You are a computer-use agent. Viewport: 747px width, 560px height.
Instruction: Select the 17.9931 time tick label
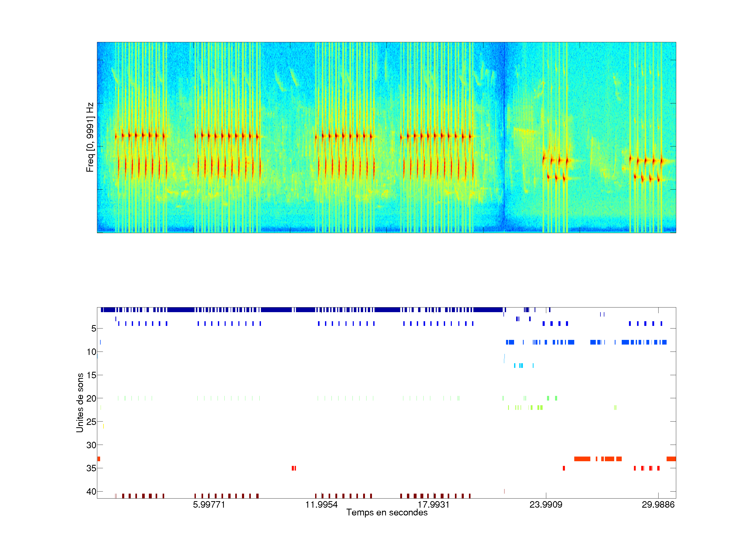coord(433,504)
